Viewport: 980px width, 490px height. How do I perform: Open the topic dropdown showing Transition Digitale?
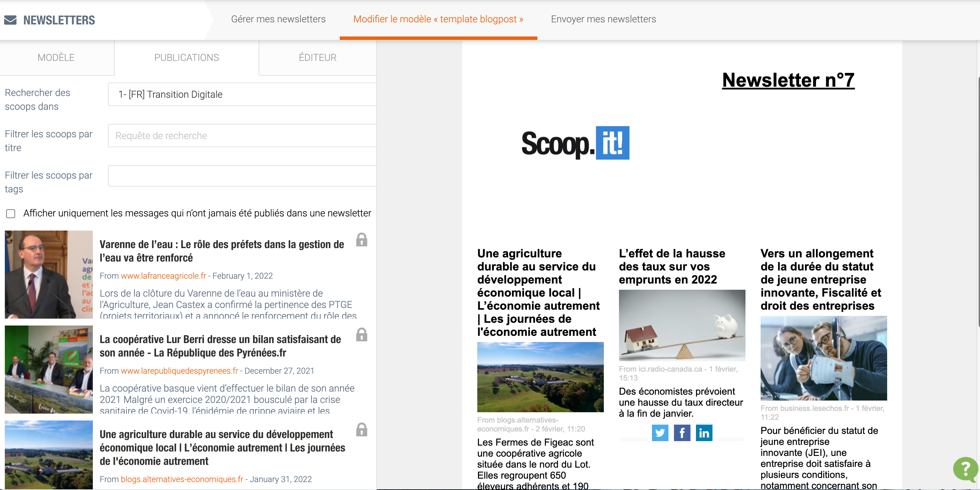coord(242,94)
